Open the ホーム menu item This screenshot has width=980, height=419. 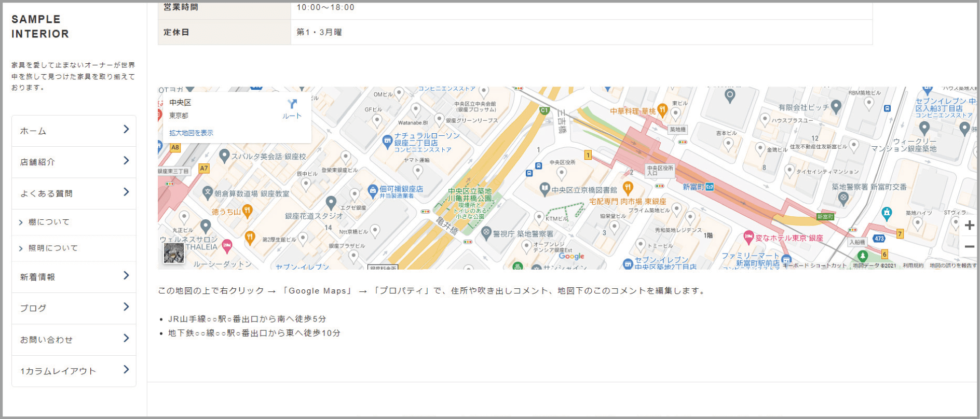tap(74, 131)
